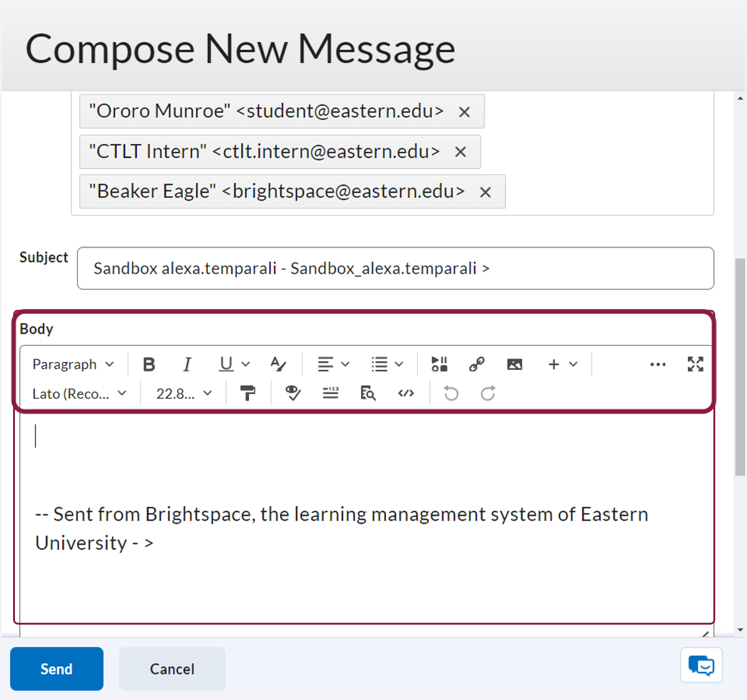Open underline style options arrow
This screenshot has height=700, width=747.
click(x=246, y=364)
